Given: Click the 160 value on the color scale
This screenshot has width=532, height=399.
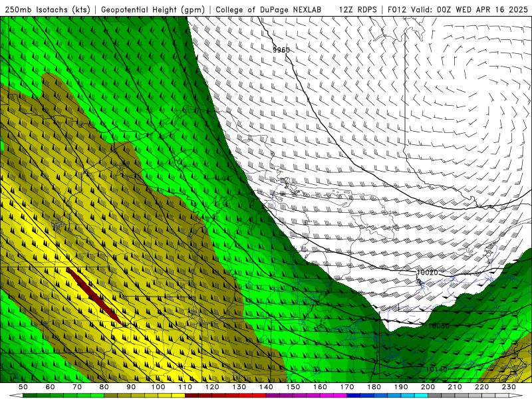Looking at the screenshot, I should (320, 387).
